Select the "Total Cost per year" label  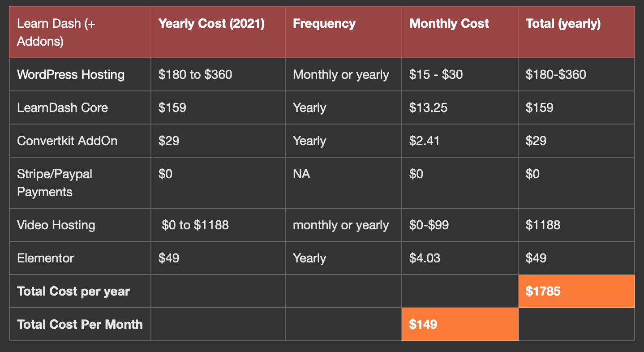coord(73,291)
